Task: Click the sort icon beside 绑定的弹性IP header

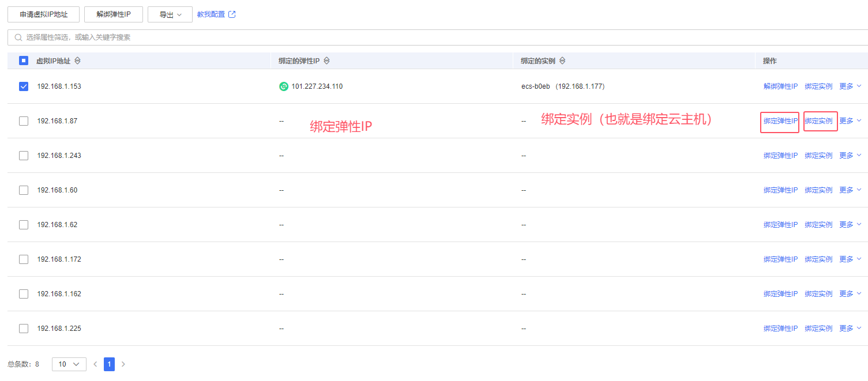Action: tap(326, 61)
